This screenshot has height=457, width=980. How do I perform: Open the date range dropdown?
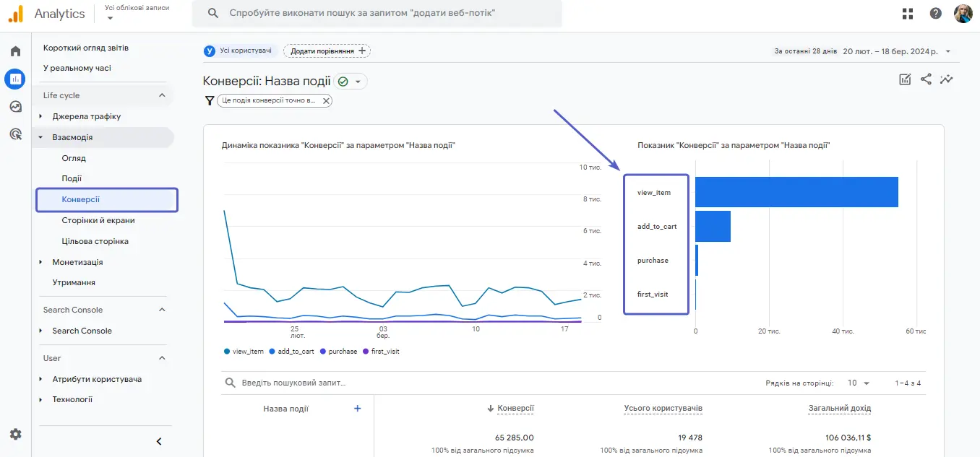[947, 51]
